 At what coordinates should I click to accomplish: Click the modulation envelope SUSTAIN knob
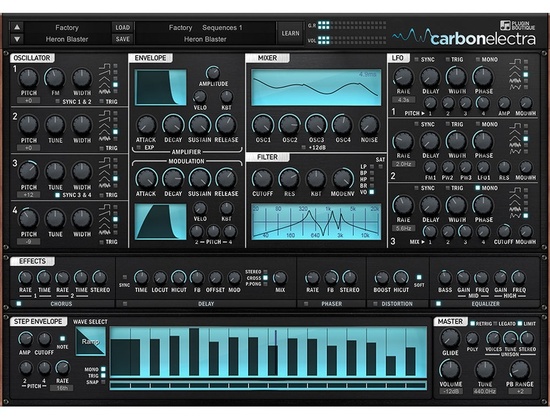pyautogui.click(x=200, y=178)
